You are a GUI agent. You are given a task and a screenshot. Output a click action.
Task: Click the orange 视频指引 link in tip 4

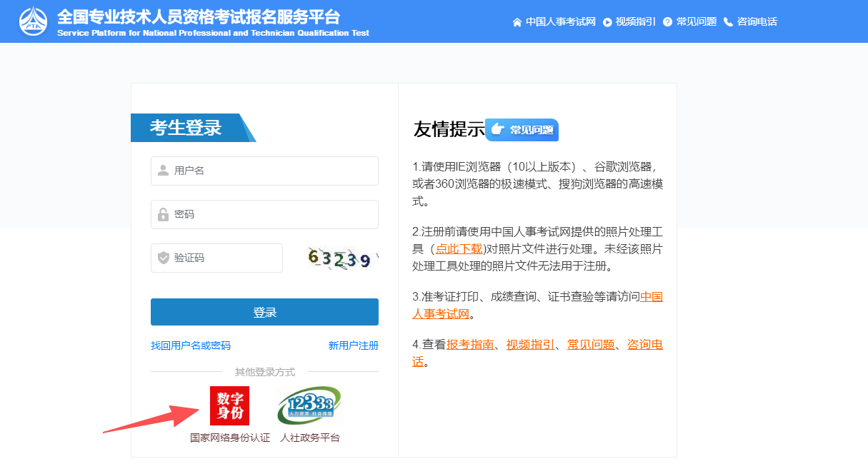[530, 345]
